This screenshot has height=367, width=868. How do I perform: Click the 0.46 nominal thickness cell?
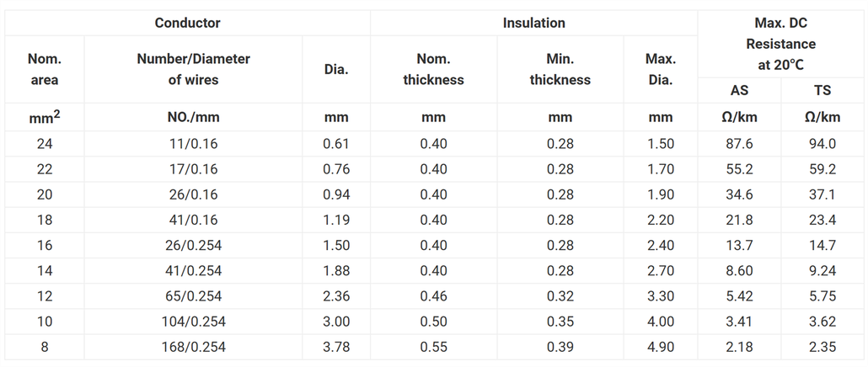point(433,296)
